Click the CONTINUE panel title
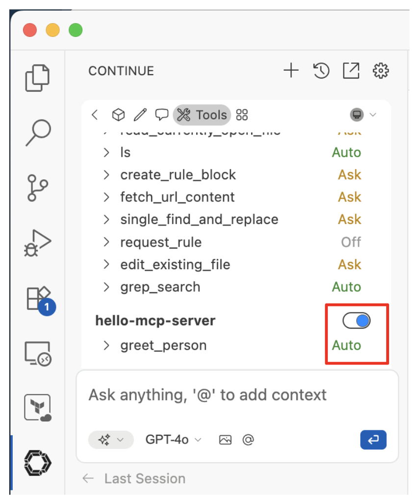The width and height of the screenshot is (420, 504). pyautogui.click(x=121, y=71)
